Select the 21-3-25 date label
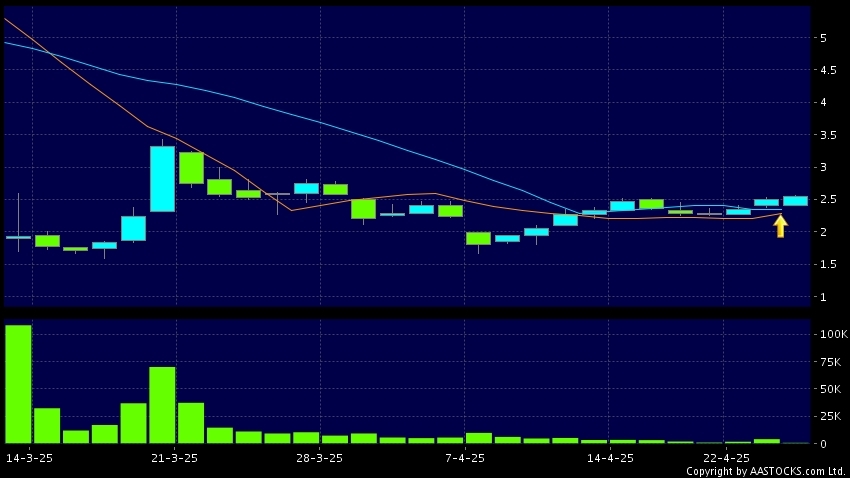The height and width of the screenshot is (478, 850). pos(175,458)
